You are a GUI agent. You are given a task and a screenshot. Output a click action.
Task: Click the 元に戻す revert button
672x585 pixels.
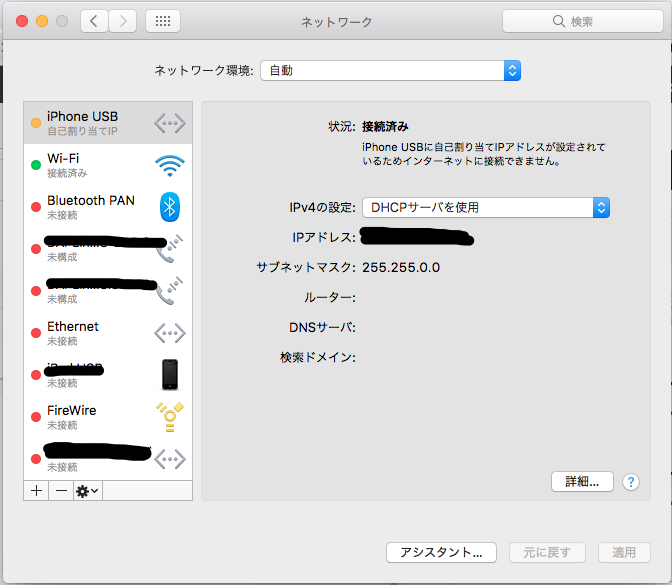pos(547,552)
